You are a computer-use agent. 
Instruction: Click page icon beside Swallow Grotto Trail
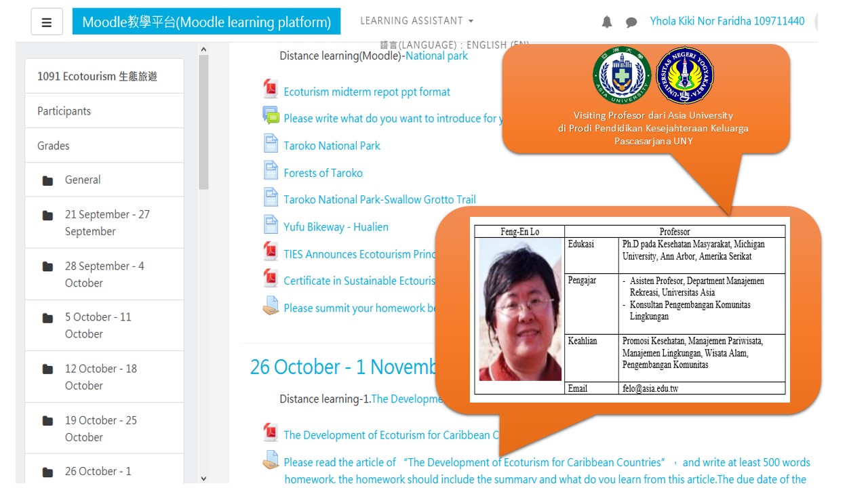click(x=271, y=198)
